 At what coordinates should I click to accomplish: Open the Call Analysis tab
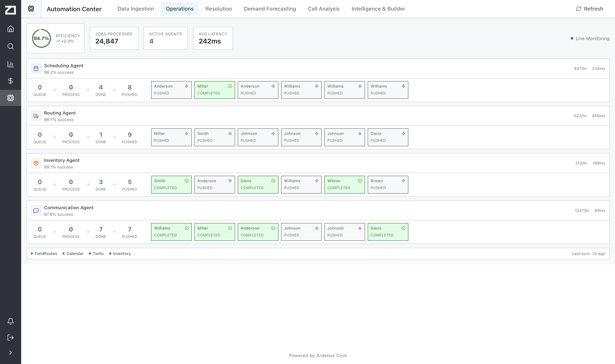(x=324, y=9)
